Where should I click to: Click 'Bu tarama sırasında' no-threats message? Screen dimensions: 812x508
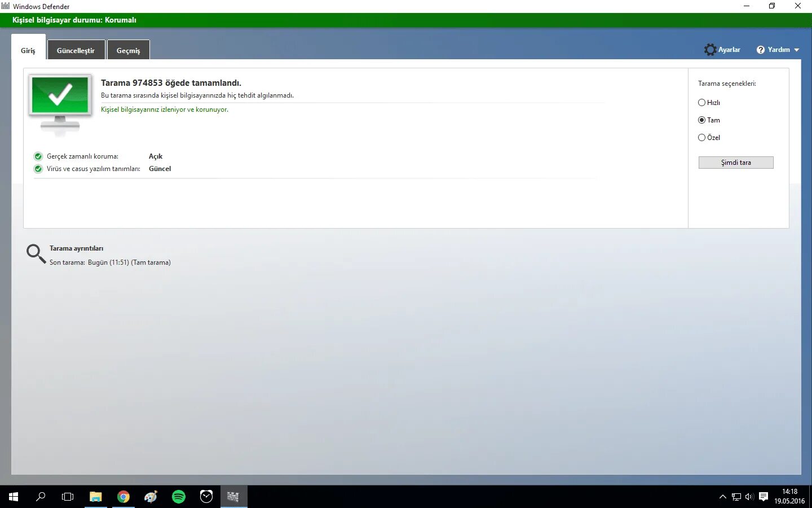197,95
